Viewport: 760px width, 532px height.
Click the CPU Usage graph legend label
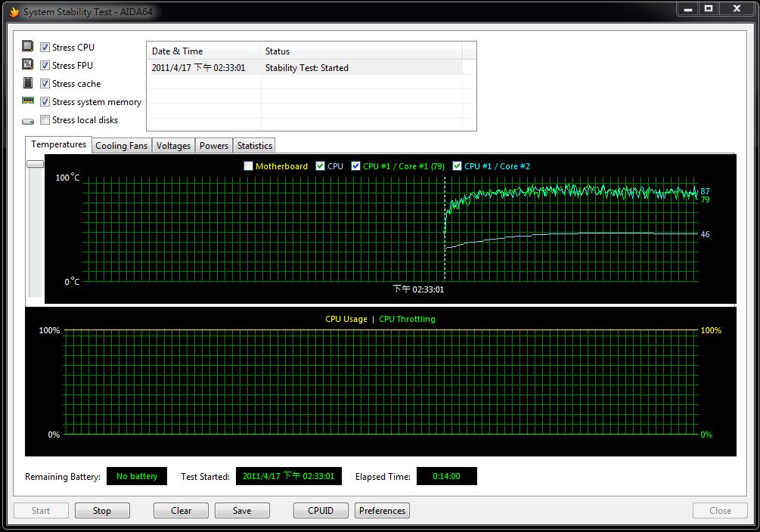(346, 319)
